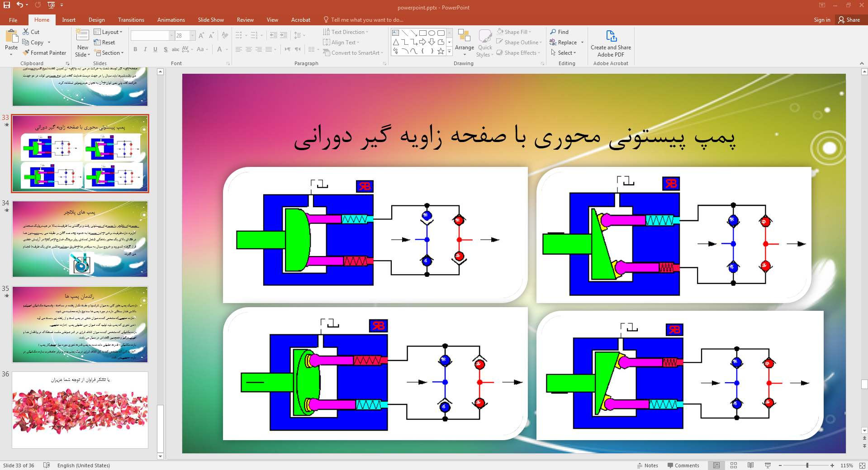The height and width of the screenshot is (470, 868).
Task: Expand Align Text options
Action: [x=341, y=43]
